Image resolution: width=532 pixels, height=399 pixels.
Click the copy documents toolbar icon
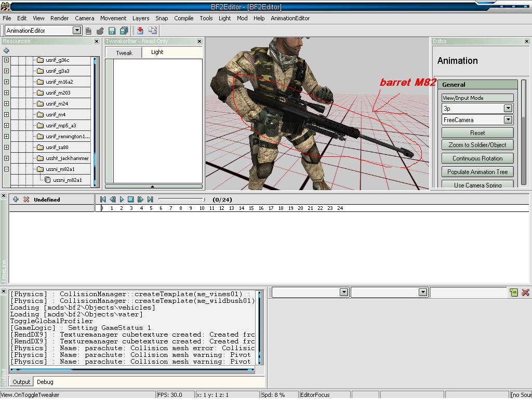tap(153, 31)
